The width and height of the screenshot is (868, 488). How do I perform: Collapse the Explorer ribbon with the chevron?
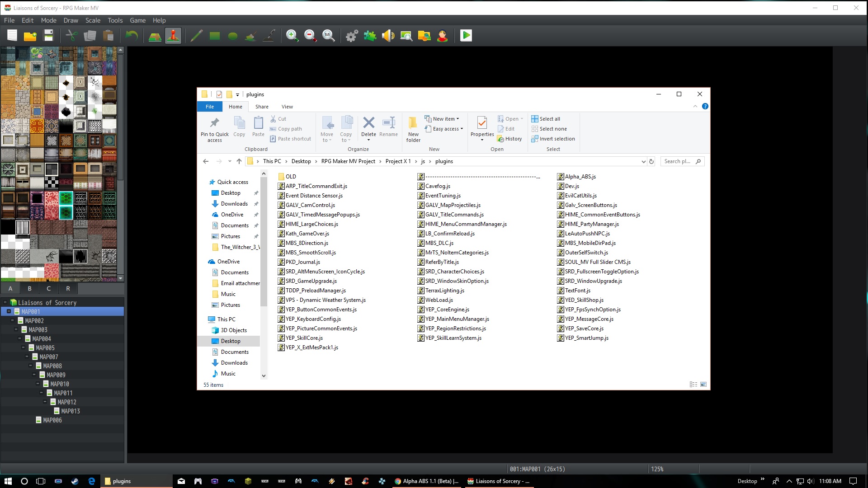695,107
